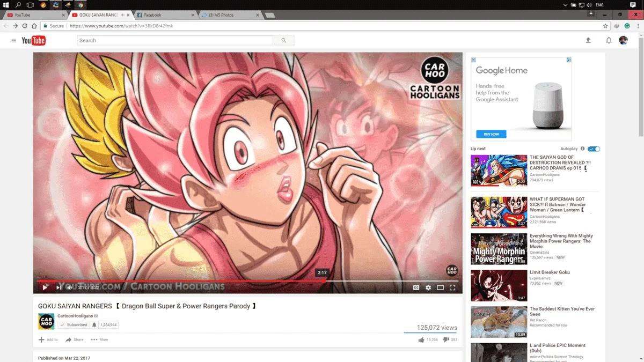Screen dimensions: 644x362
Task: Open 'What If Superman Got Sick' thumbnail
Action: pos(499,212)
